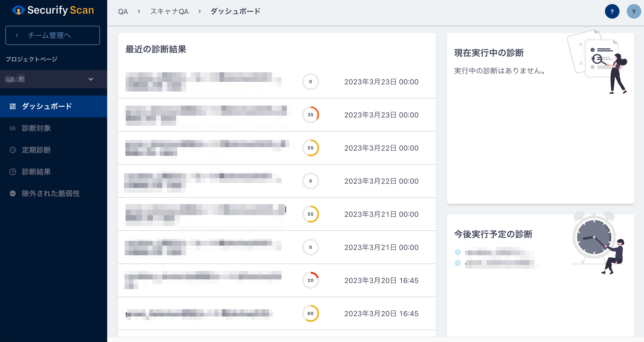Navigate to スキャナQA breadcrumb link
The height and width of the screenshot is (342, 644).
pos(169,12)
